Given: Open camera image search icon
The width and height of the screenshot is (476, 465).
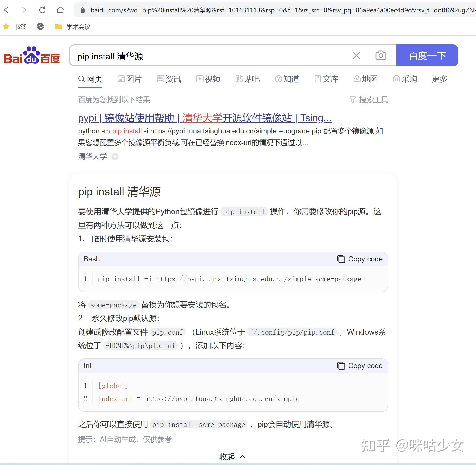Looking at the screenshot, I should click(x=381, y=55).
